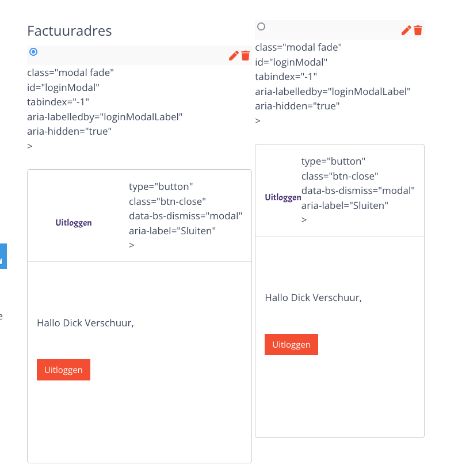Screen dimensions: 462x476
Task: Click id="loginModal" text below the checked radio button
Action: pos(63,87)
